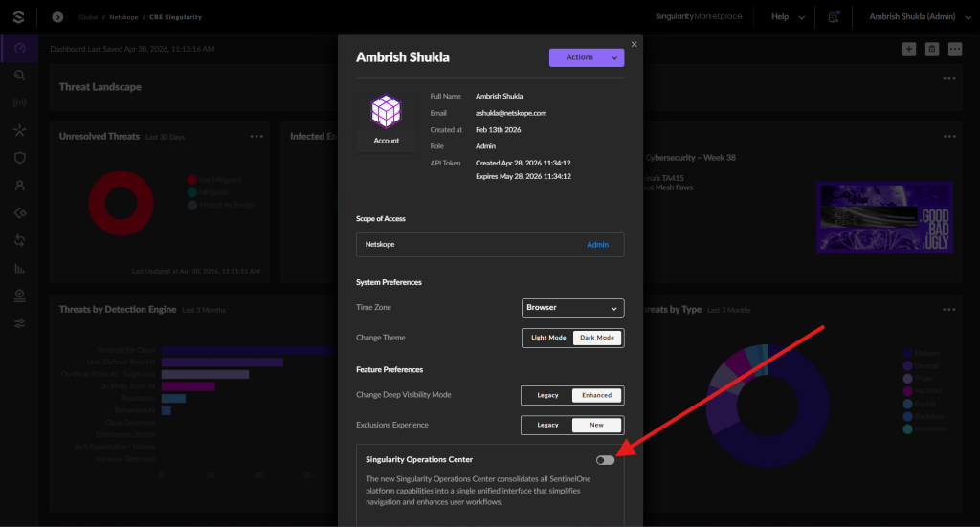
Task: Open the broadcast signal icon in sidebar
Action: [x=19, y=103]
